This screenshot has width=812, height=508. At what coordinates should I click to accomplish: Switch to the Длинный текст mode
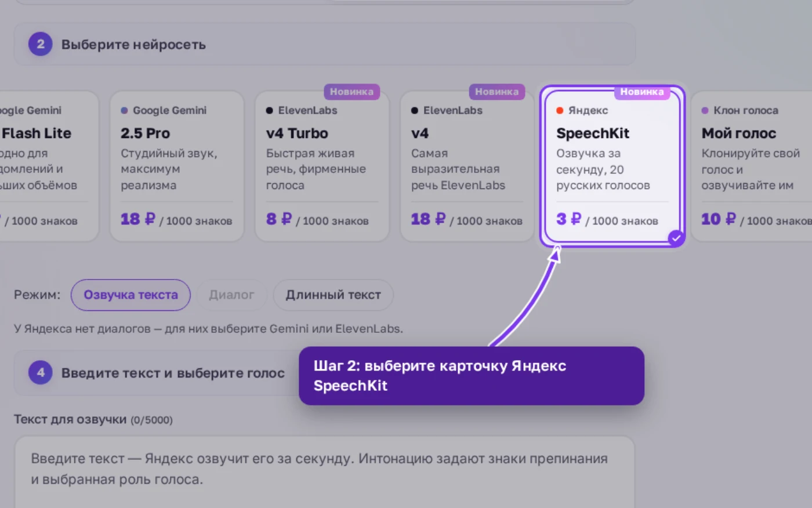click(x=333, y=295)
